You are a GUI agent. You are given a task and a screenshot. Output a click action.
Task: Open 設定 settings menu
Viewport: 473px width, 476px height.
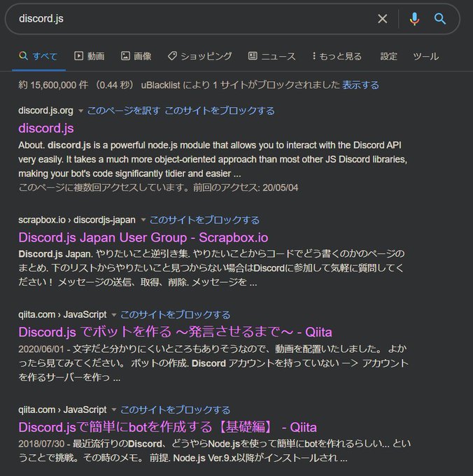click(x=388, y=56)
